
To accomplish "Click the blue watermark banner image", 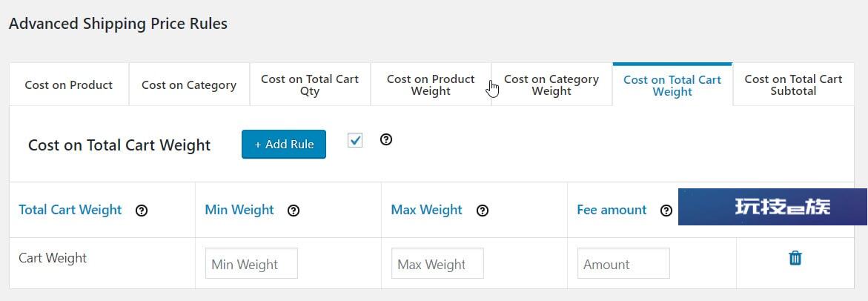I will pos(773,206).
